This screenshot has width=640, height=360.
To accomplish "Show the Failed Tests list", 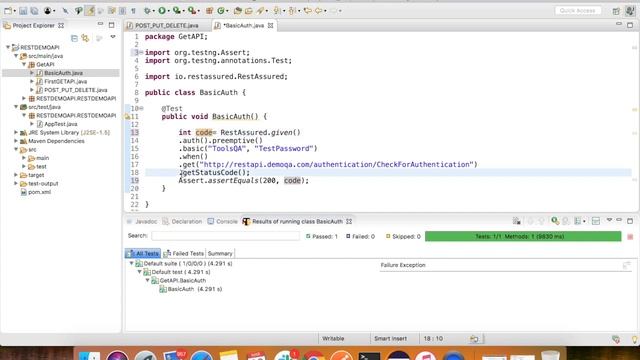I will click(x=184, y=253).
